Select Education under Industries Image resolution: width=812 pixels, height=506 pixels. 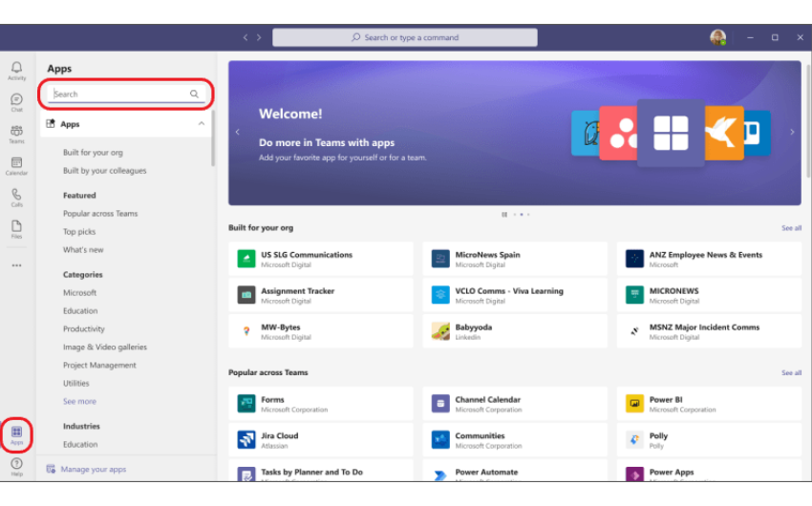pyautogui.click(x=80, y=444)
